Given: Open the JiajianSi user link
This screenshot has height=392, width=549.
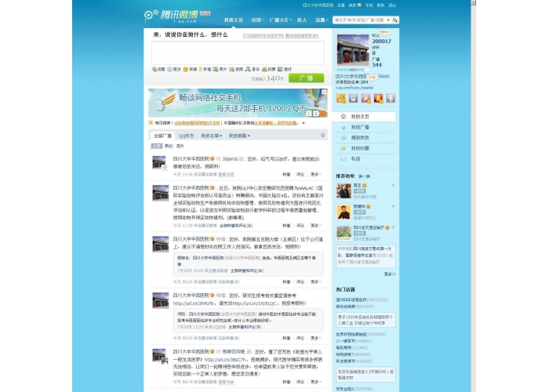Looking at the screenshot, I should pyautogui.click(x=230, y=159).
